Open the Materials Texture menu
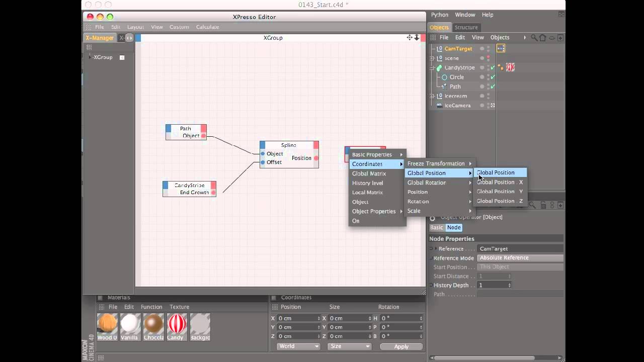 [179, 307]
